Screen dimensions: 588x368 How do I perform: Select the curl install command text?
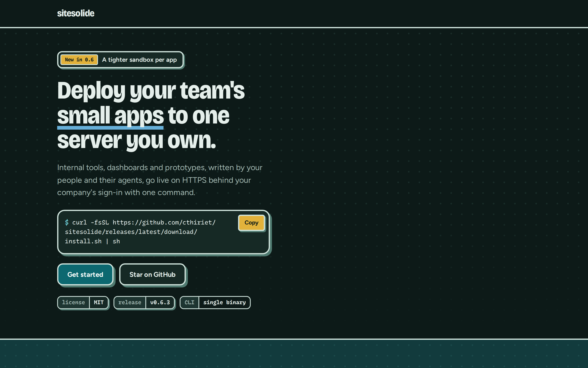(140, 232)
